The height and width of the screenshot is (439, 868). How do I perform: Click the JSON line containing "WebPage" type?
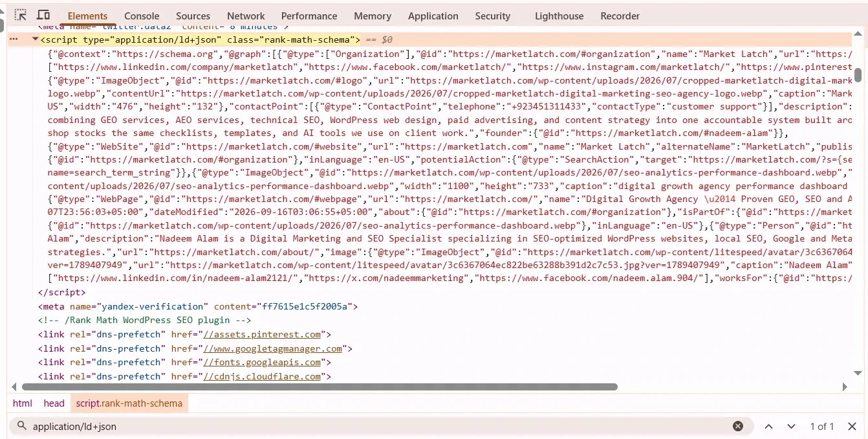450,199
